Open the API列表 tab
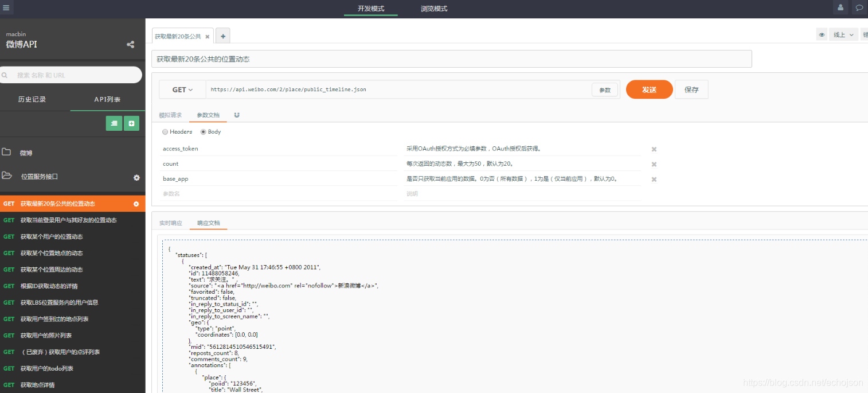The width and height of the screenshot is (868, 393). pyautogui.click(x=108, y=99)
